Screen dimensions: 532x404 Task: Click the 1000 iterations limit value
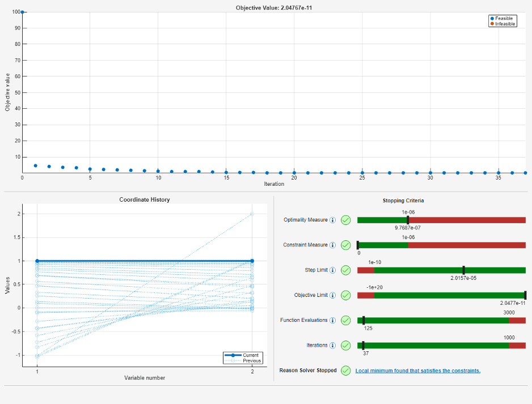tap(509, 338)
